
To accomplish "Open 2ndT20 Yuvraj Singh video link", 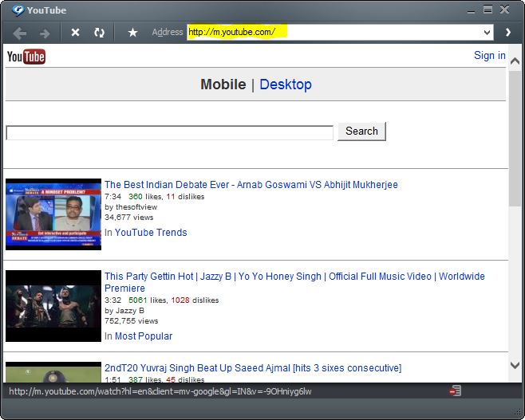I will tap(253, 368).
